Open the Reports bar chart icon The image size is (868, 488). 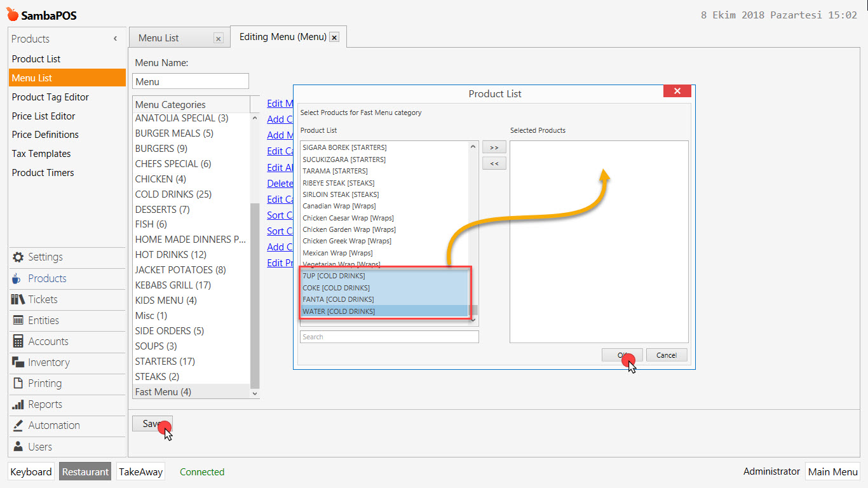tap(19, 405)
